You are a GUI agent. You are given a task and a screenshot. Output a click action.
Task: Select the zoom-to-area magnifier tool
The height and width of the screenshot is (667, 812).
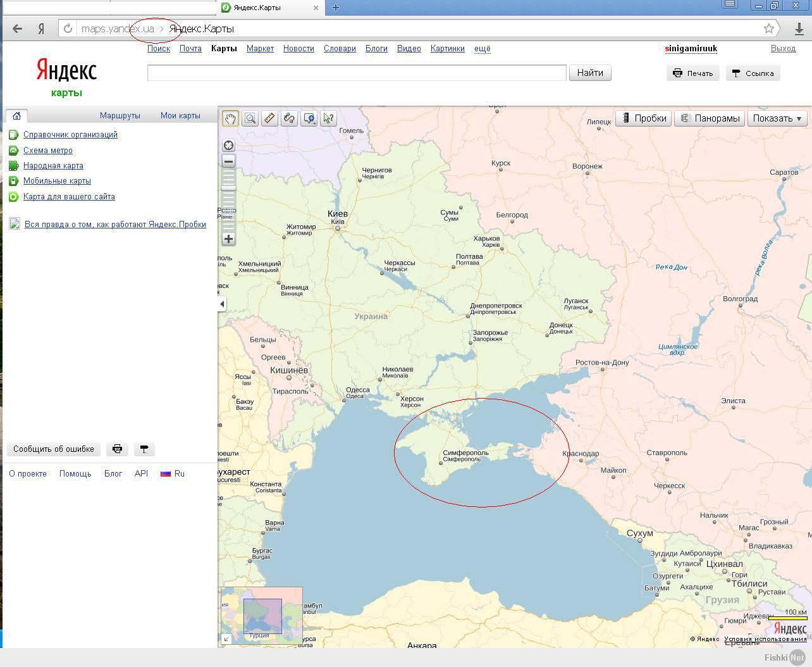click(x=250, y=118)
